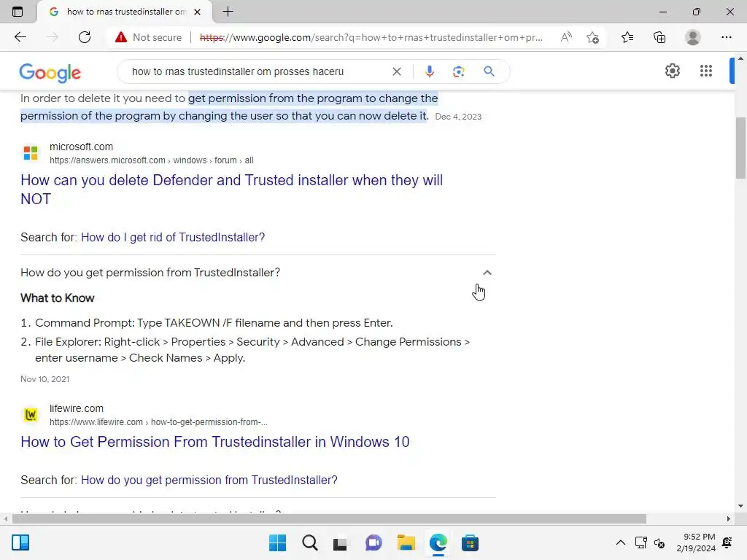Open Task View on taskbar

click(341, 542)
